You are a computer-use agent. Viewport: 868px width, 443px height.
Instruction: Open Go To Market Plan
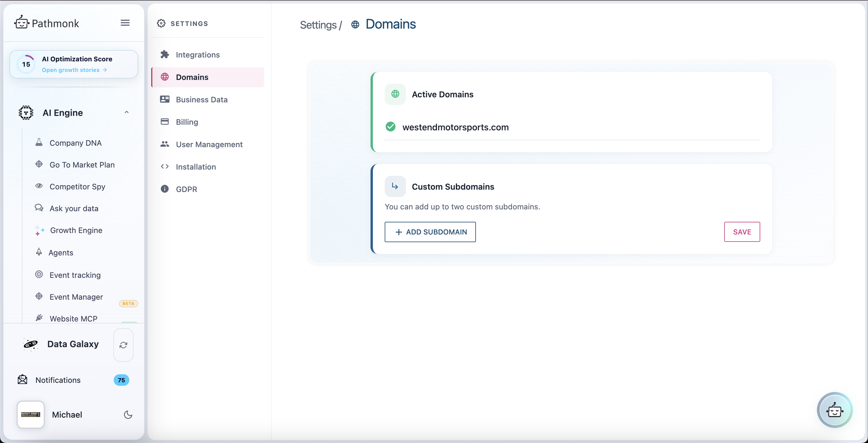coord(82,165)
